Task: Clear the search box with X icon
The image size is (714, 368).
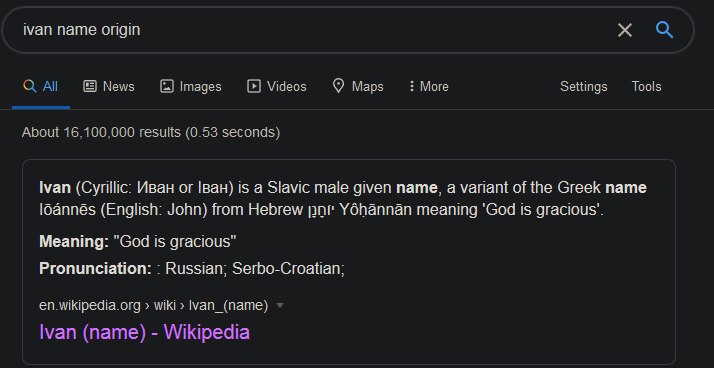Action: [625, 31]
